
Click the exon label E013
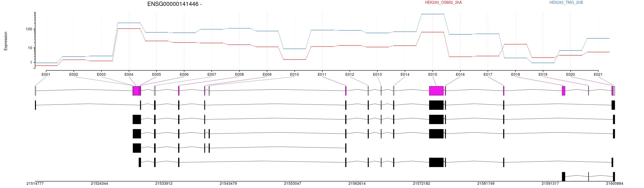click(377, 74)
